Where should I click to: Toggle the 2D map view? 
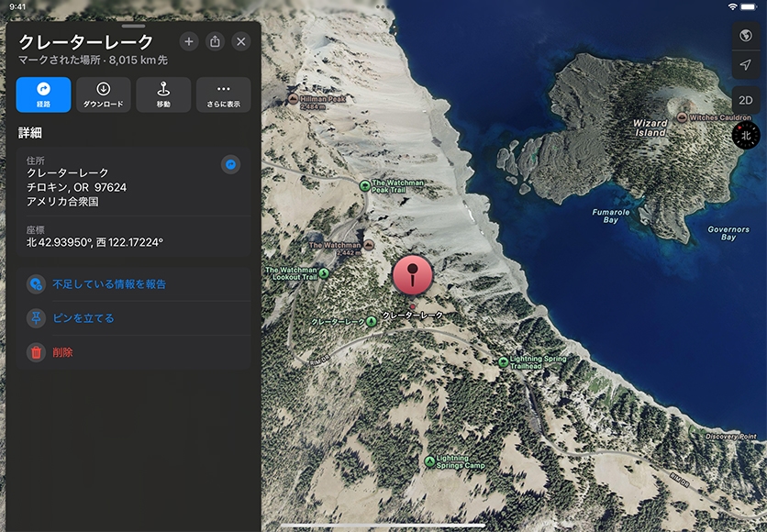tap(745, 100)
